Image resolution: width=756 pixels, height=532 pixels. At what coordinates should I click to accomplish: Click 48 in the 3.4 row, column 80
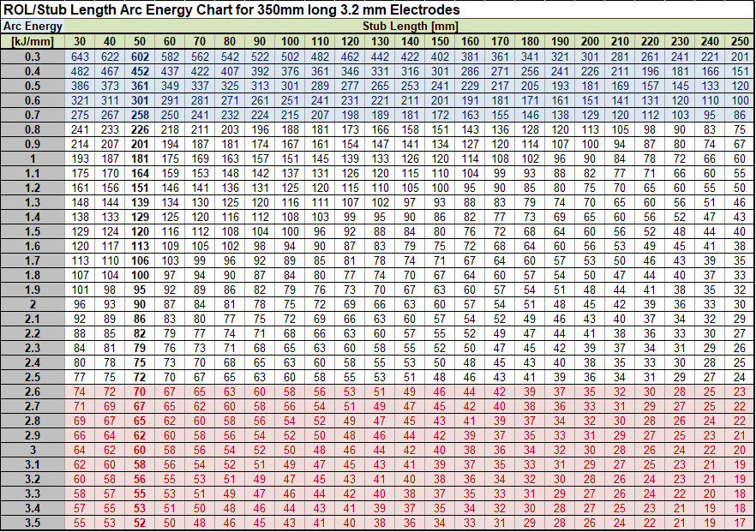pyautogui.click(x=230, y=508)
